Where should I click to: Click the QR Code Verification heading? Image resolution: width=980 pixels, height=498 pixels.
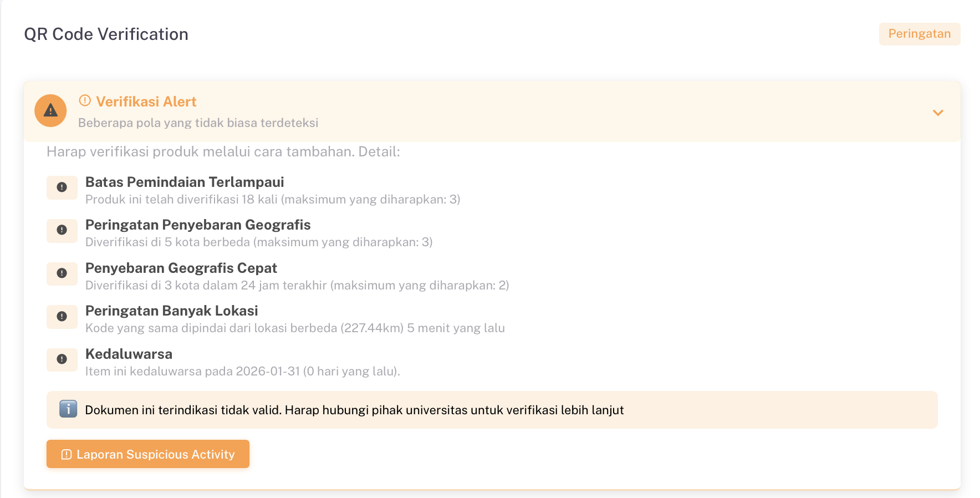click(106, 34)
